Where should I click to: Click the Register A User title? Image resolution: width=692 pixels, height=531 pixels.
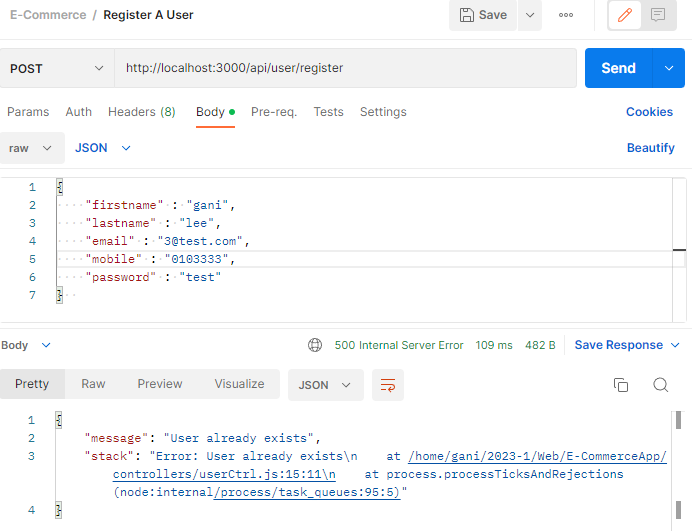148,15
